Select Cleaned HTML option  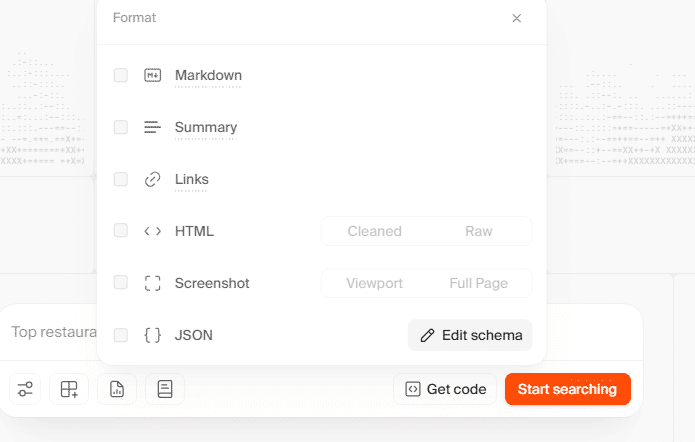pos(374,231)
